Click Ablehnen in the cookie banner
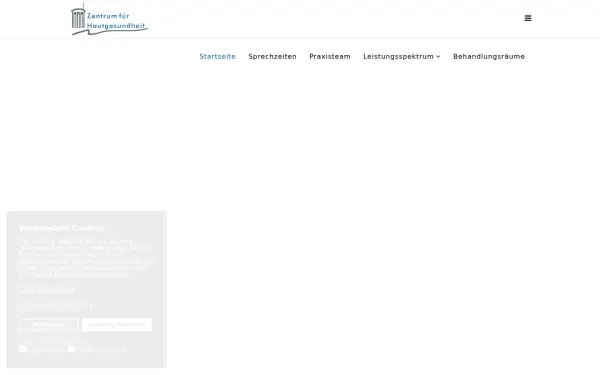600x375 pixels. 49,325
